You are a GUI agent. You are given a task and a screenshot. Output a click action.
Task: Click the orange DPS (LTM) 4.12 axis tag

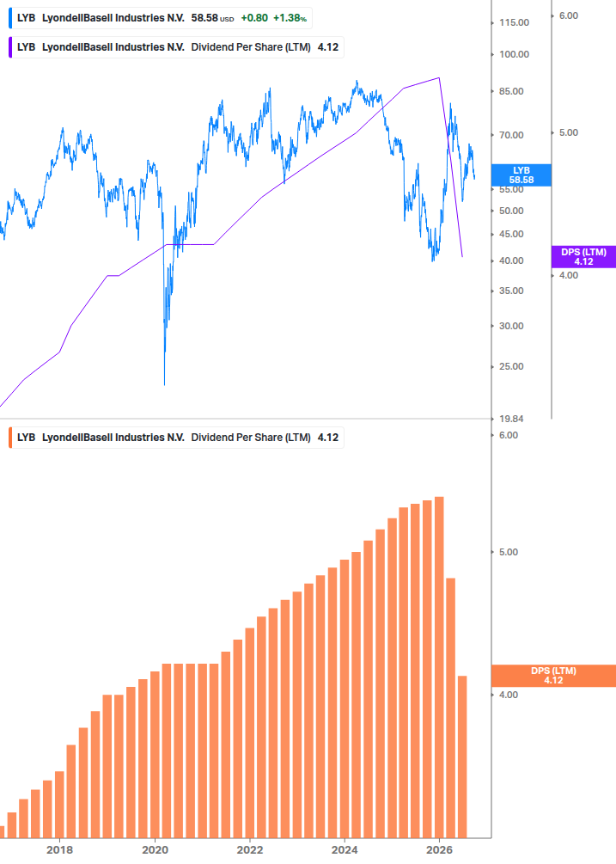(553, 676)
